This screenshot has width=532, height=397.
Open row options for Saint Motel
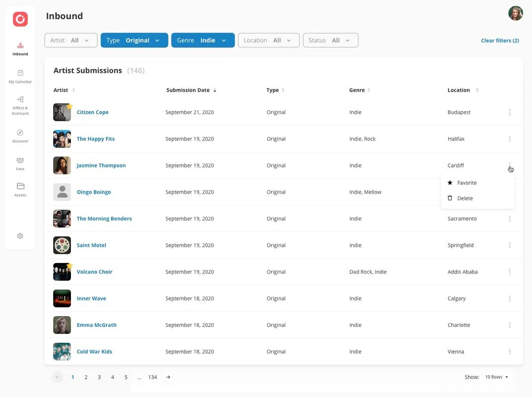[x=510, y=245]
